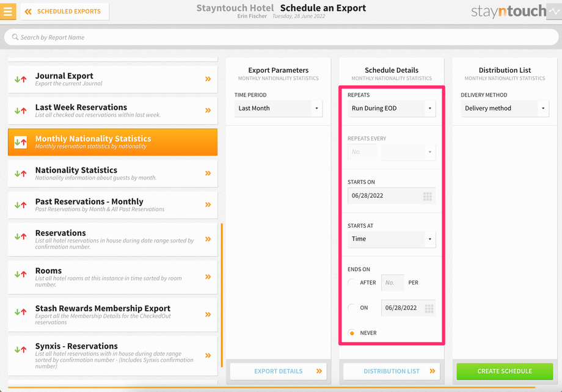Click the Last Week Reservations arrows icon

point(20,111)
